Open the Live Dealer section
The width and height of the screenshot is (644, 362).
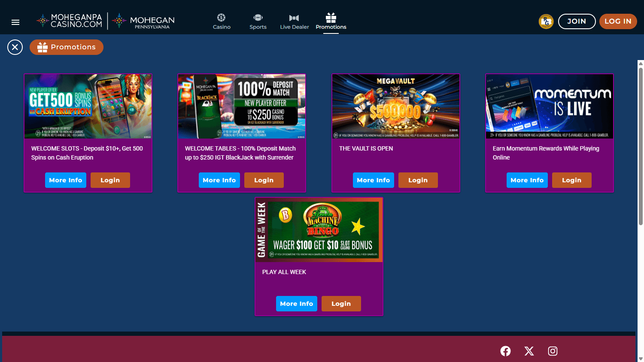294,18
